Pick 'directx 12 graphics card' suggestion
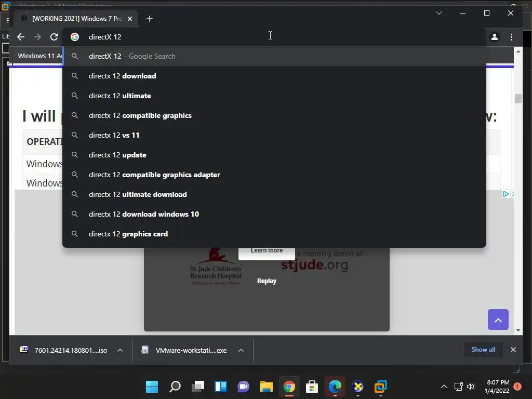 point(274,234)
